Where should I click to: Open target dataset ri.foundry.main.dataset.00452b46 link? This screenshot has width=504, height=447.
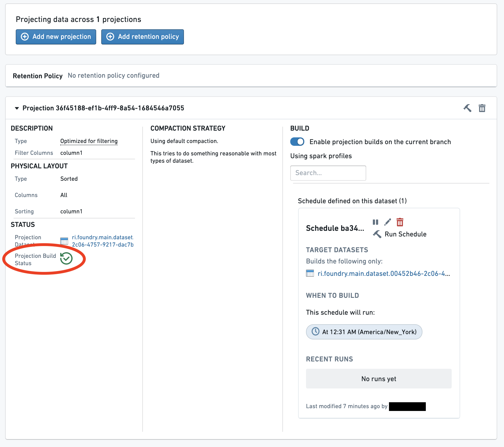[384, 273]
